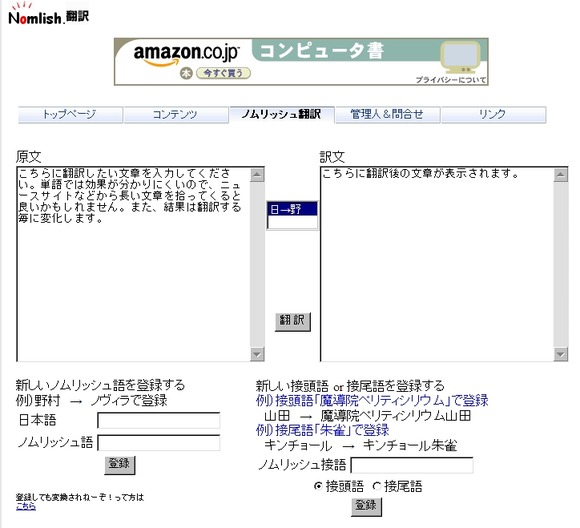Select 日→野 in the direction list
Image resolution: width=580 pixels, height=528 pixels.
tap(292, 209)
